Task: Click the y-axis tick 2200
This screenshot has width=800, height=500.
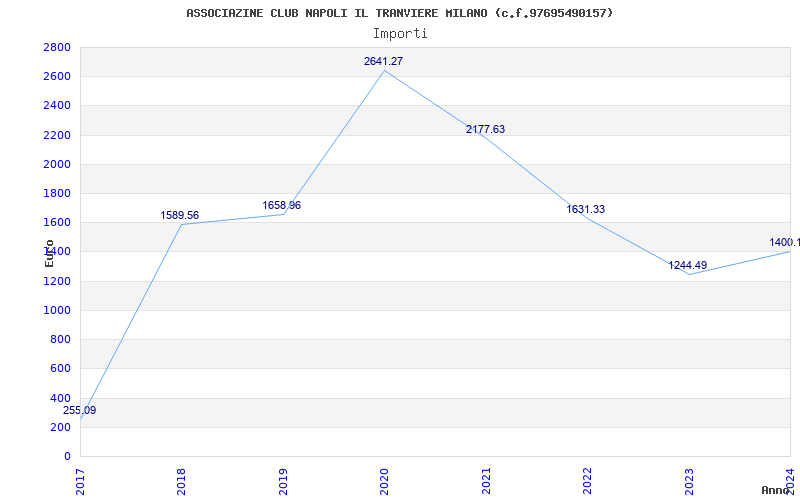Action: click(57, 135)
